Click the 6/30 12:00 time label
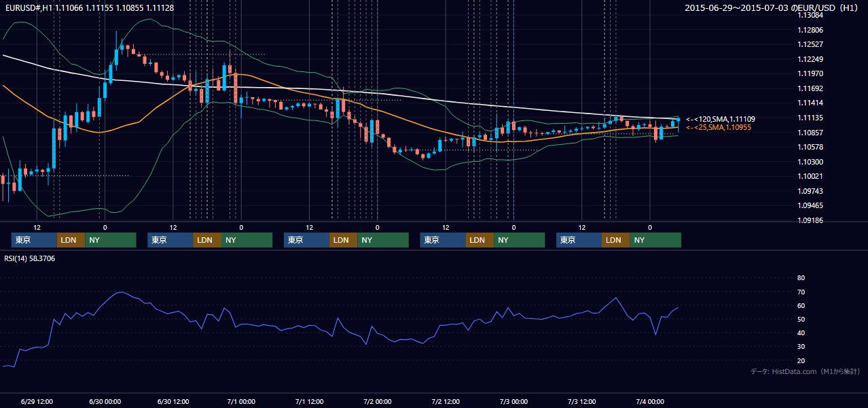Image resolution: width=868 pixels, height=408 pixels. pos(173,402)
